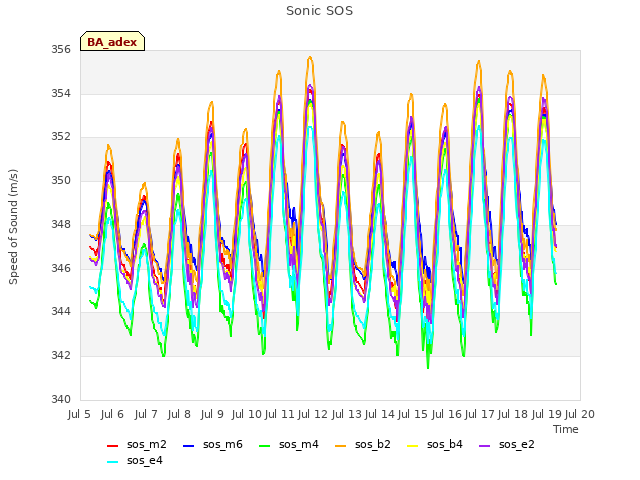Click the Time axis label
640x480 pixels.
(566, 429)
